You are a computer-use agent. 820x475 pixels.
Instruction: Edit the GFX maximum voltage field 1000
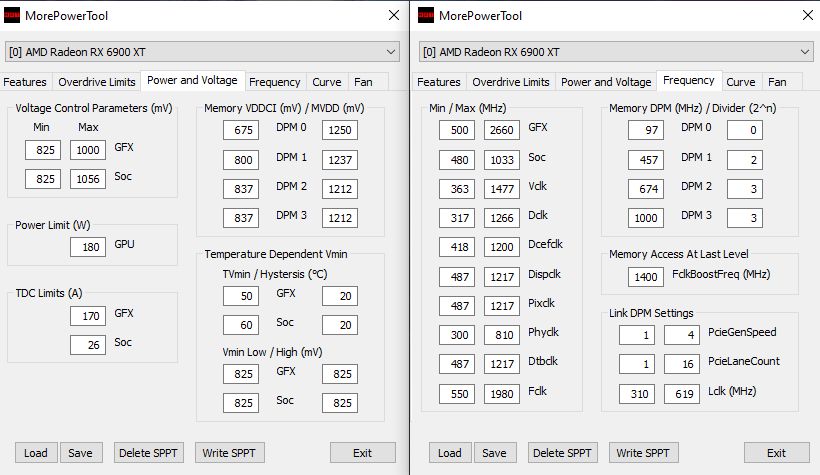click(88, 150)
